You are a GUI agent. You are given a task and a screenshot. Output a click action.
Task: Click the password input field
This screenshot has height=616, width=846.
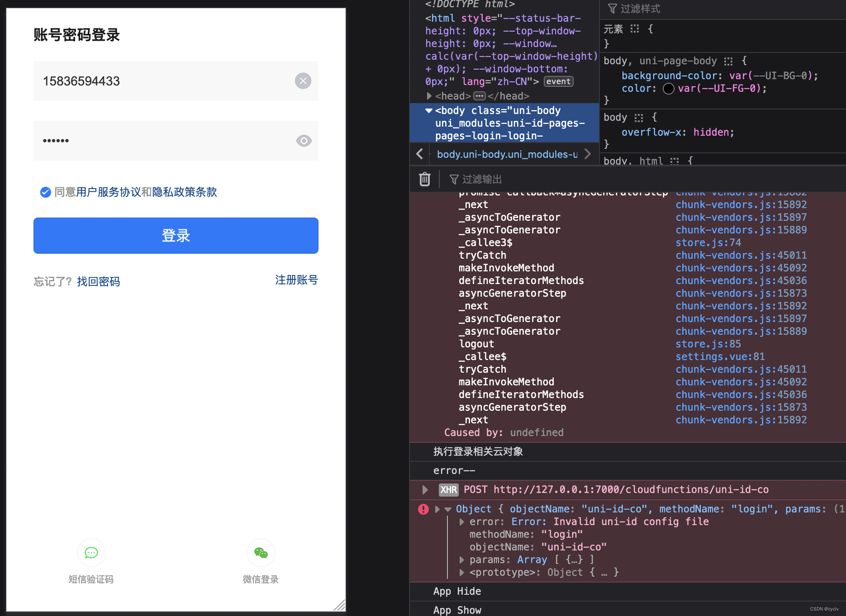[176, 141]
